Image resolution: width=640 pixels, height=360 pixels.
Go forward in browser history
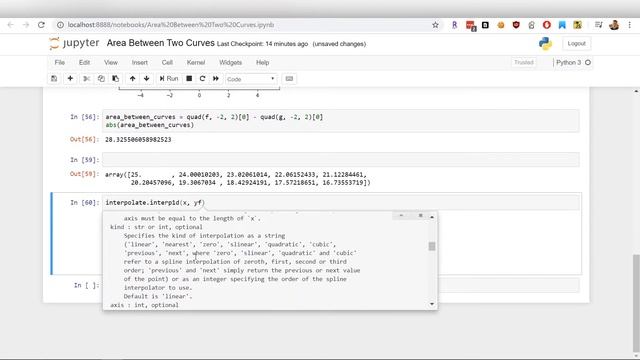point(26,25)
